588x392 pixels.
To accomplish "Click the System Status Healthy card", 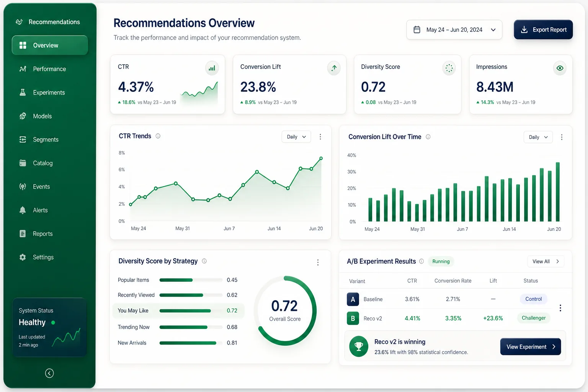I will click(x=49, y=327).
